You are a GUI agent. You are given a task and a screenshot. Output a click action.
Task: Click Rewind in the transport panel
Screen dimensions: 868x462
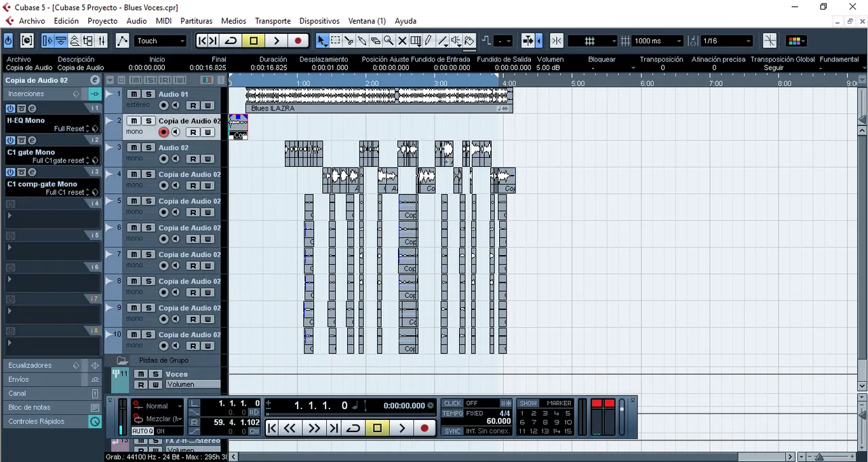290,428
